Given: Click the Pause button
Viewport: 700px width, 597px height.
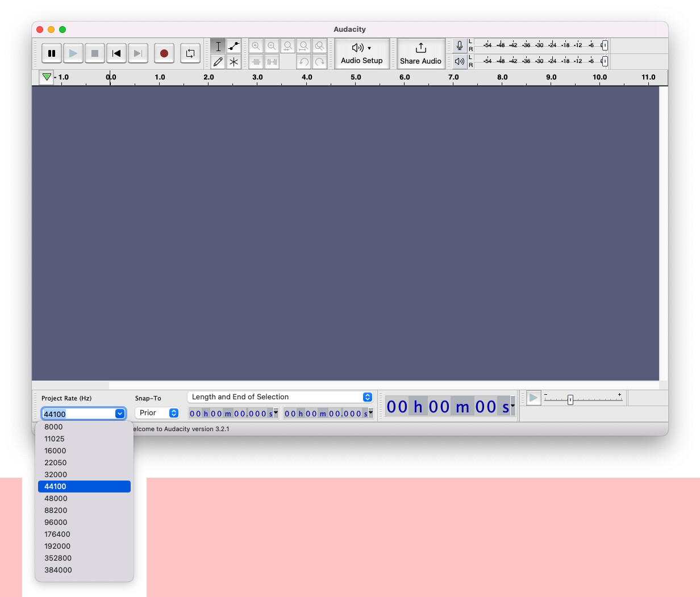Looking at the screenshot, I should click(52, 53).
